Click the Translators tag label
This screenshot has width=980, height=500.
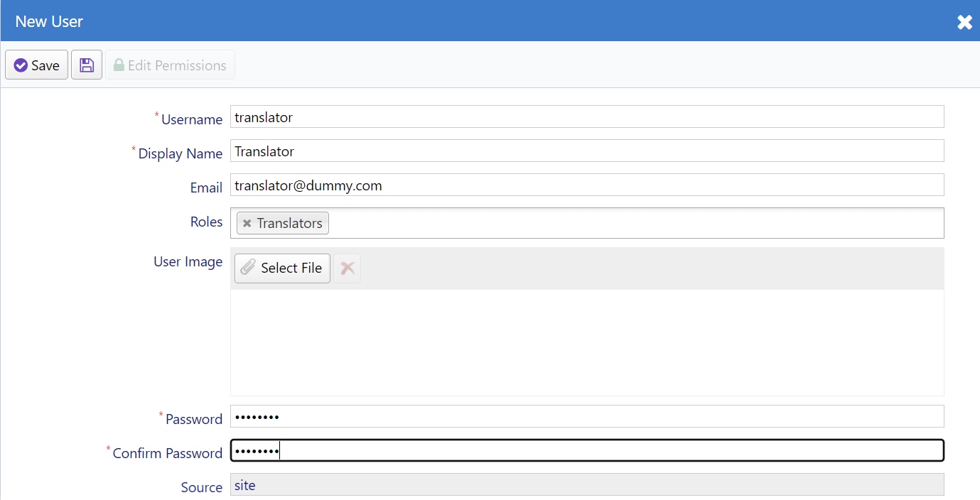291,223
